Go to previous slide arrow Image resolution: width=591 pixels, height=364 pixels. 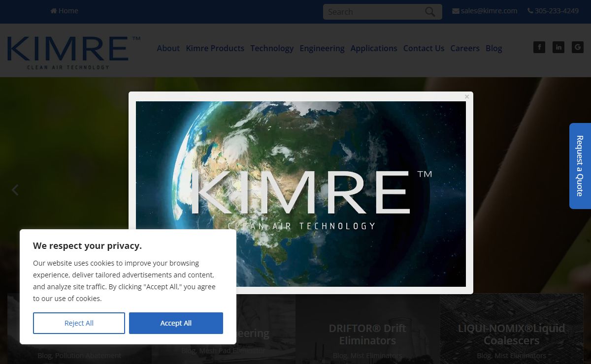point(15,190)
